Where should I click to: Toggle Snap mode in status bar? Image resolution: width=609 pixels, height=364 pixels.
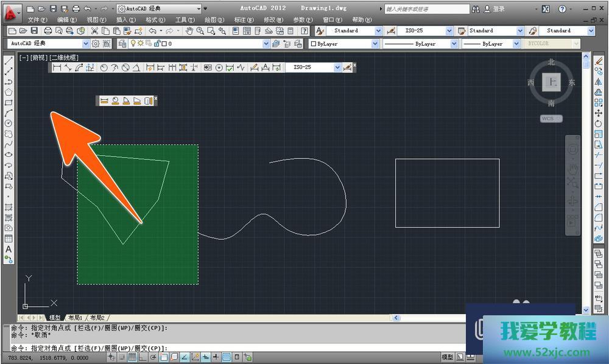[122, 357]
